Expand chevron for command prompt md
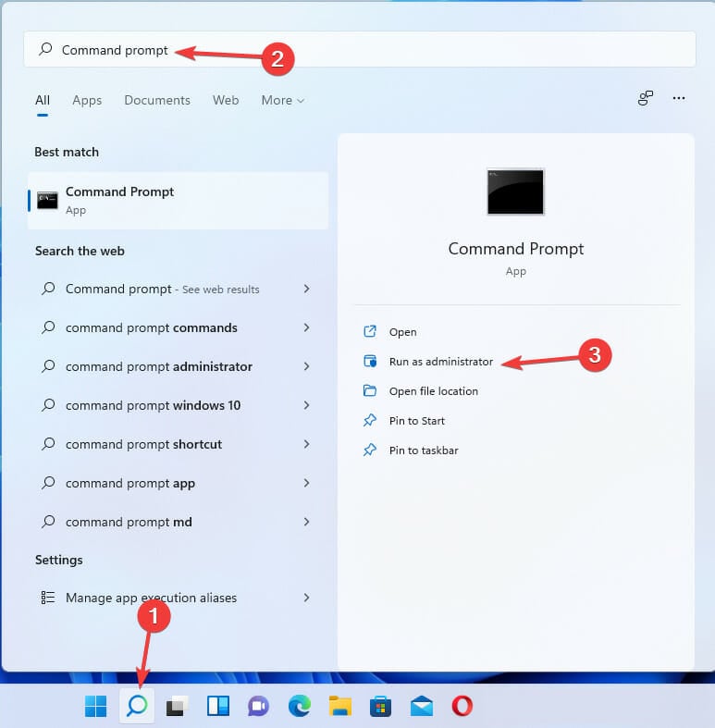The image size is (715, 728). coord(306,522)
